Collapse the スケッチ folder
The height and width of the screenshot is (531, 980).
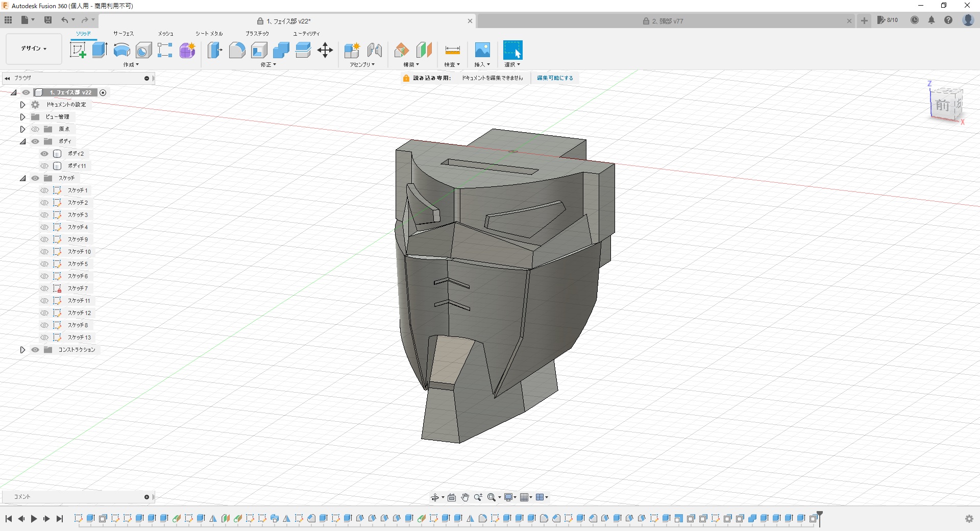(x=22, y=178)
